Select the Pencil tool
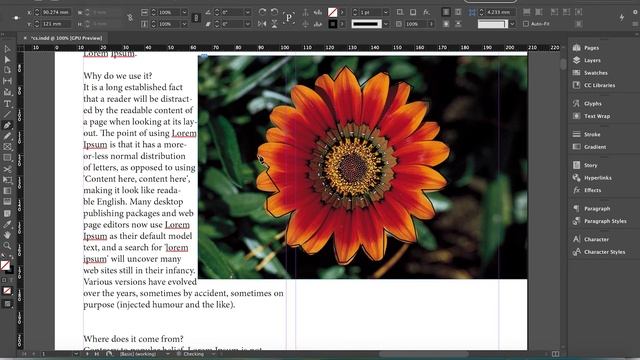Viewport: 640px width, 360px height. (x=7, y=136)
